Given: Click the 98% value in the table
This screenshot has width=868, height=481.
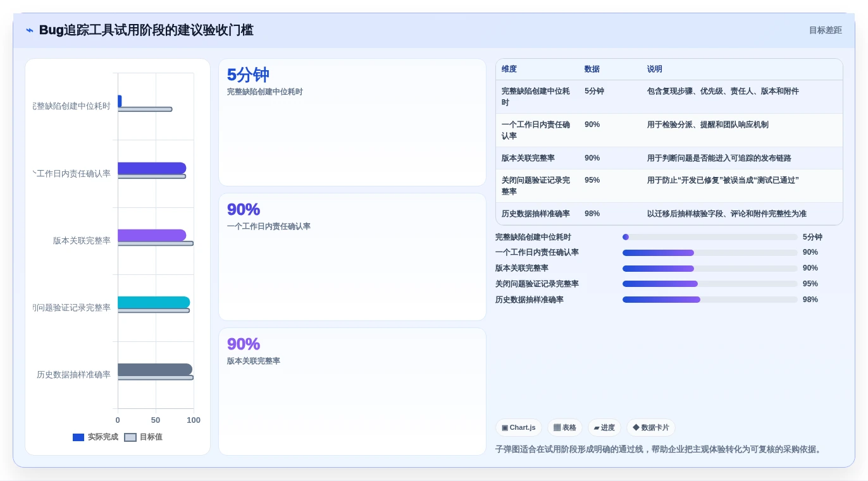Looking at the screenshot, I should 592,214.
